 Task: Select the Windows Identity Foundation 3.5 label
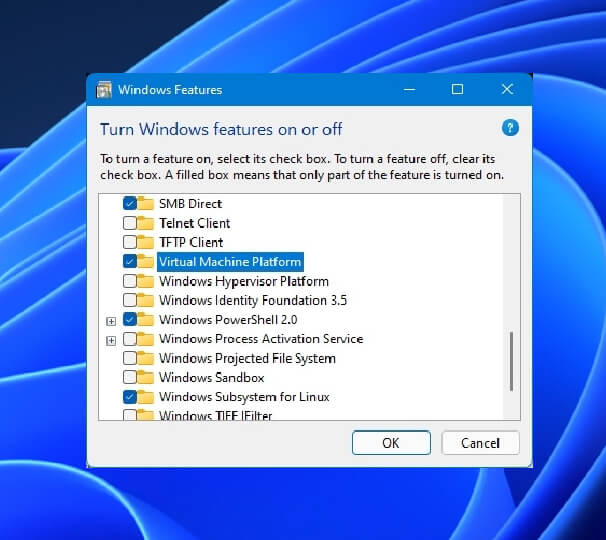point(253,300)
